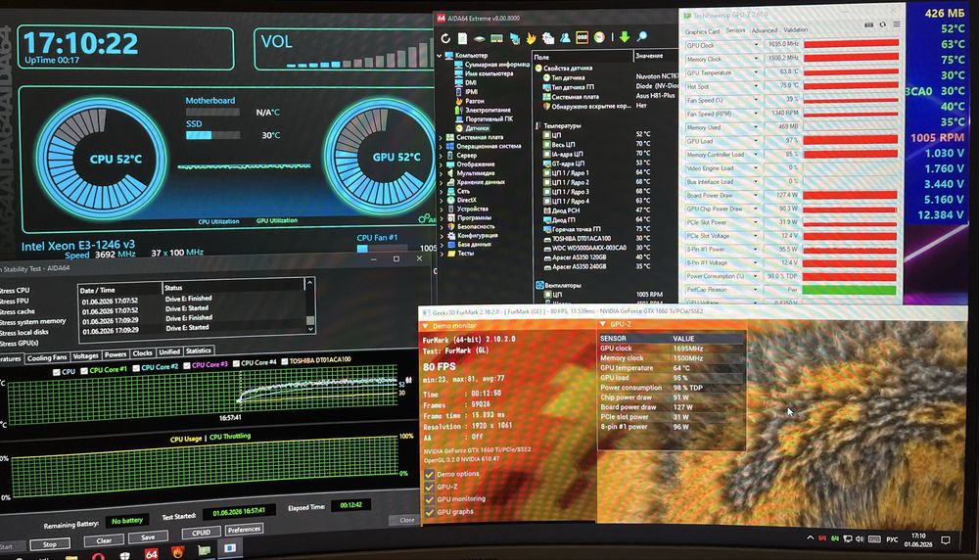Screen dimensions: 979x560
Task: Click the blue monitor diagnostics icon in AIDA64 toolbar
Action: [x=515, y=38]
